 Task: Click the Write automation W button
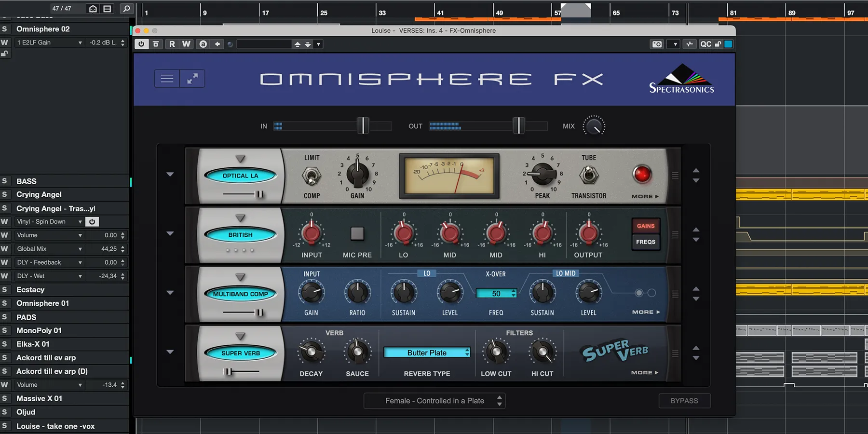(x=186, y=44)
